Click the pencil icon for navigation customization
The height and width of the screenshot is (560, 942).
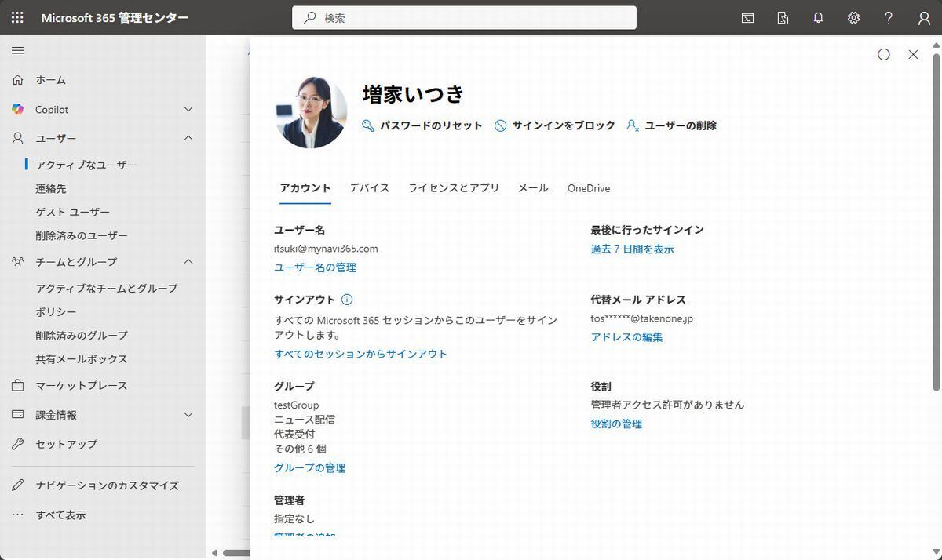click(17, 485)
